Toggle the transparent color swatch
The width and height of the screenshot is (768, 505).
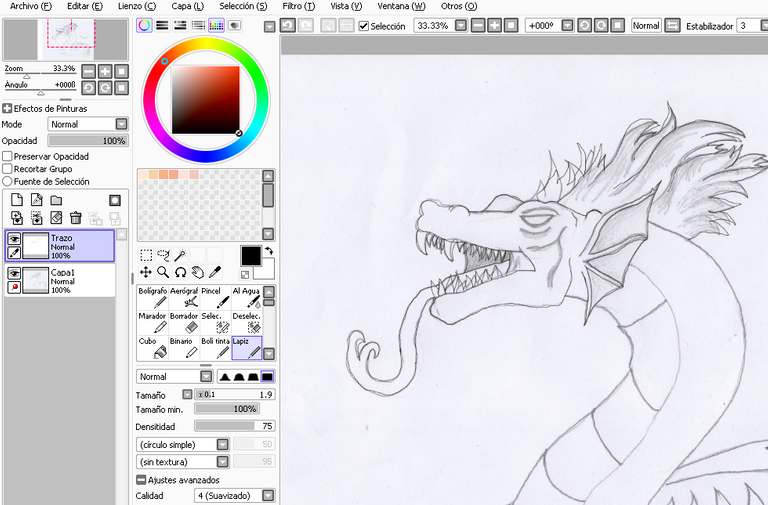(245, 274)
